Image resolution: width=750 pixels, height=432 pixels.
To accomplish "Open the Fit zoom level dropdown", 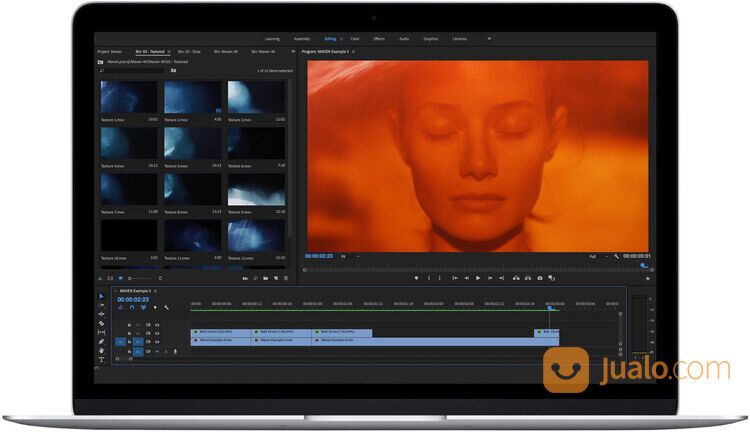I will 350,256.
